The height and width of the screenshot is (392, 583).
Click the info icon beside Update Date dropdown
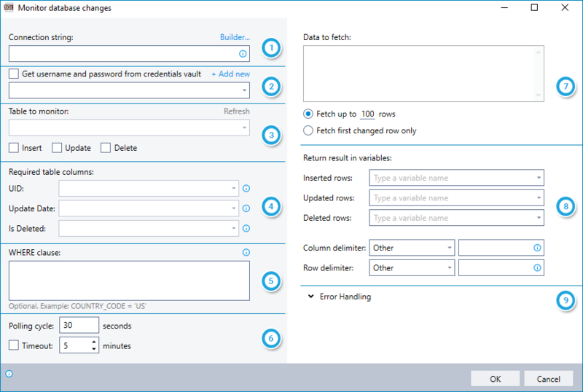click(x=246, y=208)
